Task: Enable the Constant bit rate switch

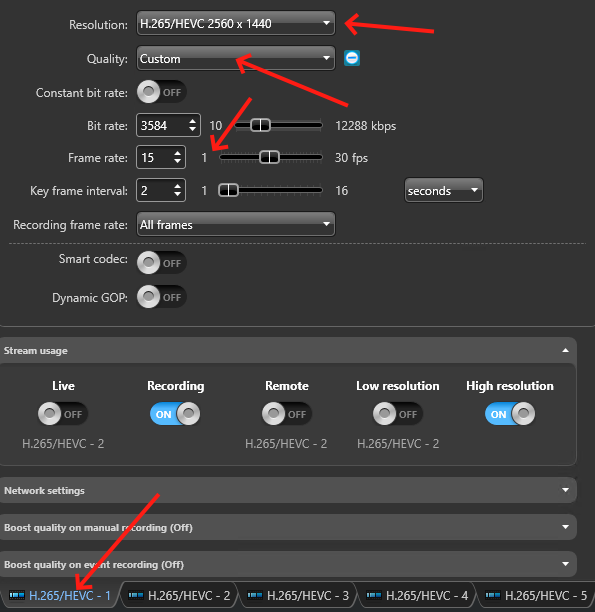Action: [x=161, y=92]
